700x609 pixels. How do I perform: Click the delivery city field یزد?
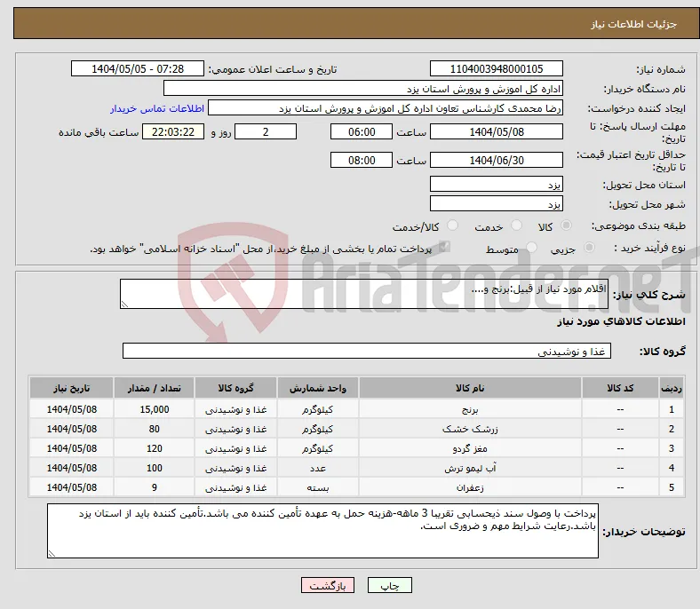496,203
